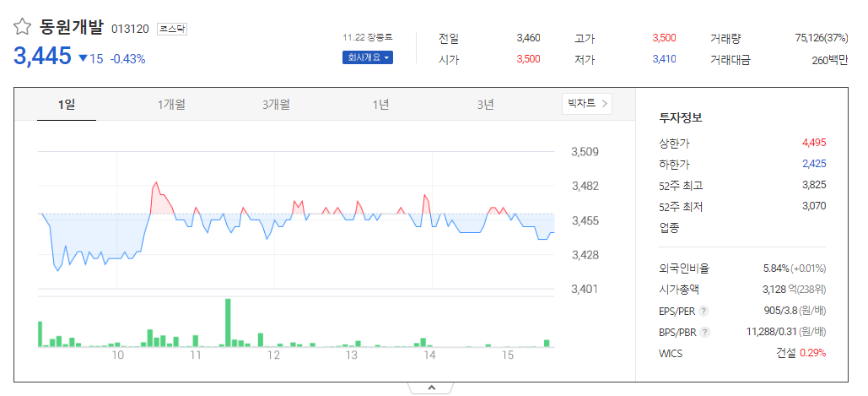
Task: Switch to the 3년 chart tab
Action: 486,104
